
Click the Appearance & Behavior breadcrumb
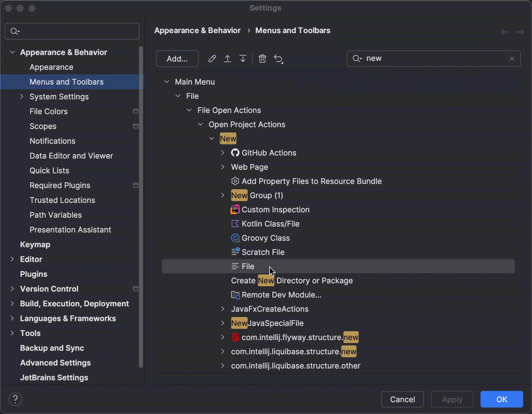click(x=197, y=30)
